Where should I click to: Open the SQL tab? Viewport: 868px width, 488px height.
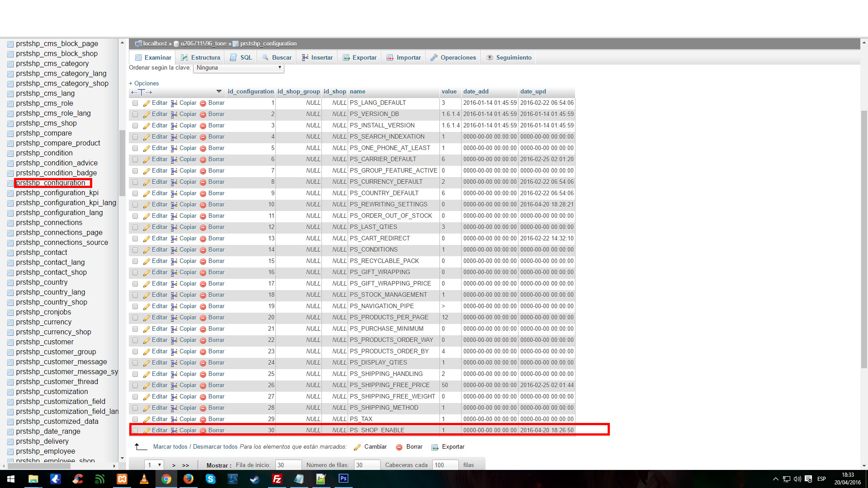[x=241, y=58]
